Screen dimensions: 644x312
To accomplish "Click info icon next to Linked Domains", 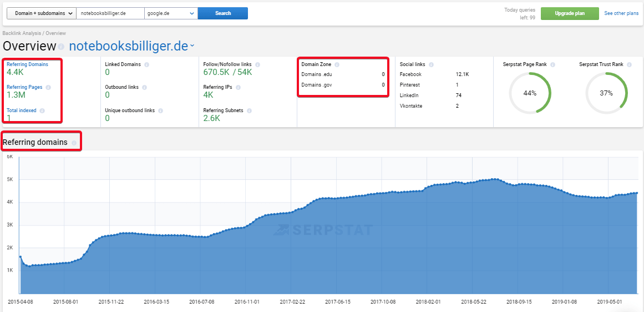I will 146,64.
